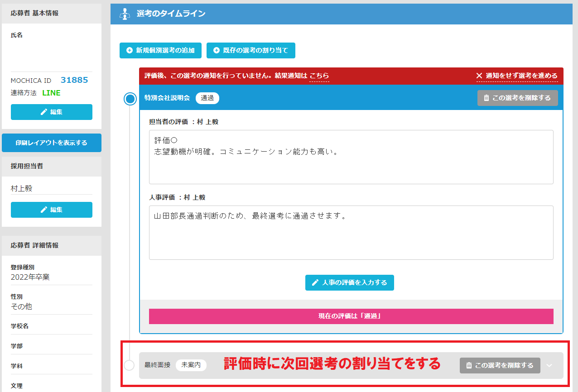Click the 通過 status badge
578x392 pixels.
coord(207,98)
